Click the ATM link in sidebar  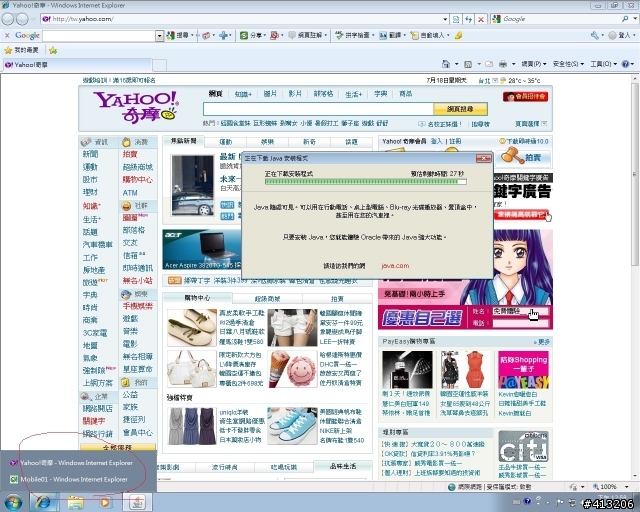pos(130,193)
